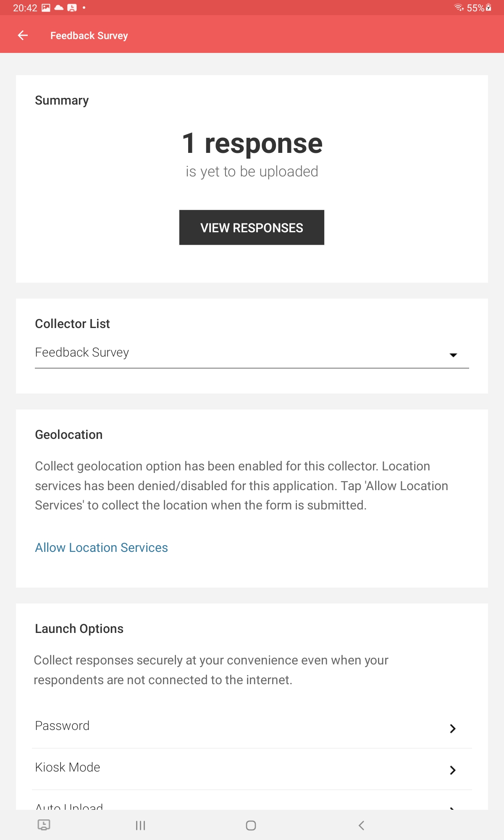Tap the clock time in status bar

tap(25, 8)
